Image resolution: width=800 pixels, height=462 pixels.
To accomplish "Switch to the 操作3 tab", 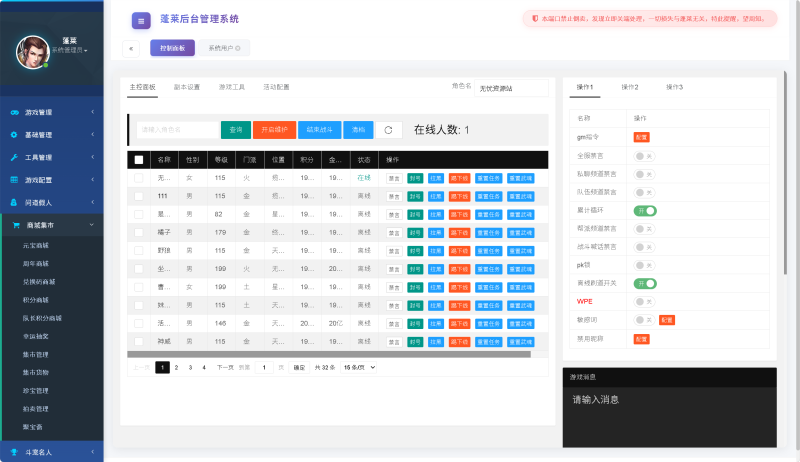I will 674,87.
